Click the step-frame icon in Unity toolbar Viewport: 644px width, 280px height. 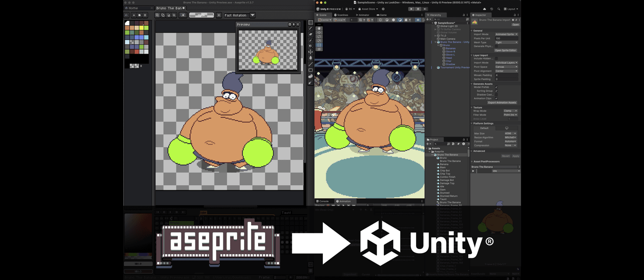(425, 9)
